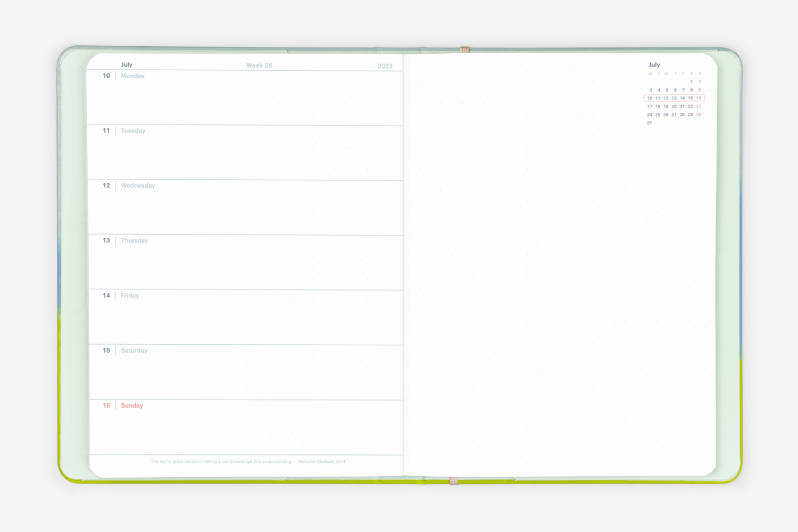Select the Saturday day label
798x532 pixels.
click(x=134, y=351)
